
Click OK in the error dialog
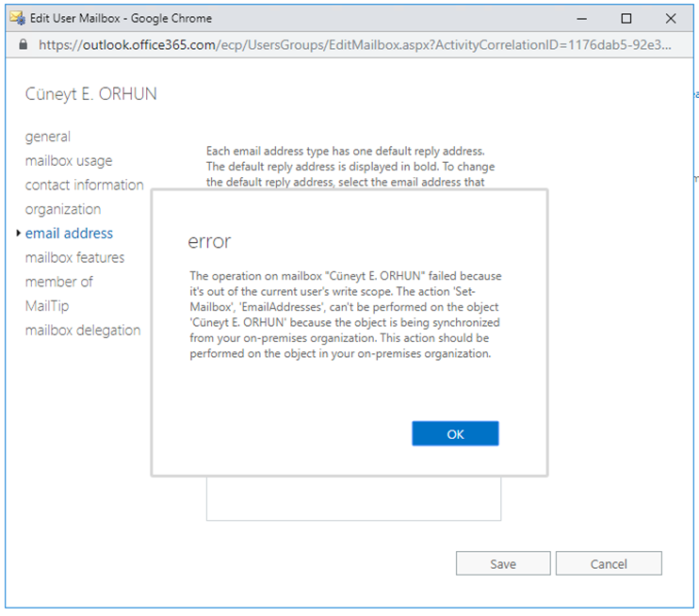click(455, 433)
